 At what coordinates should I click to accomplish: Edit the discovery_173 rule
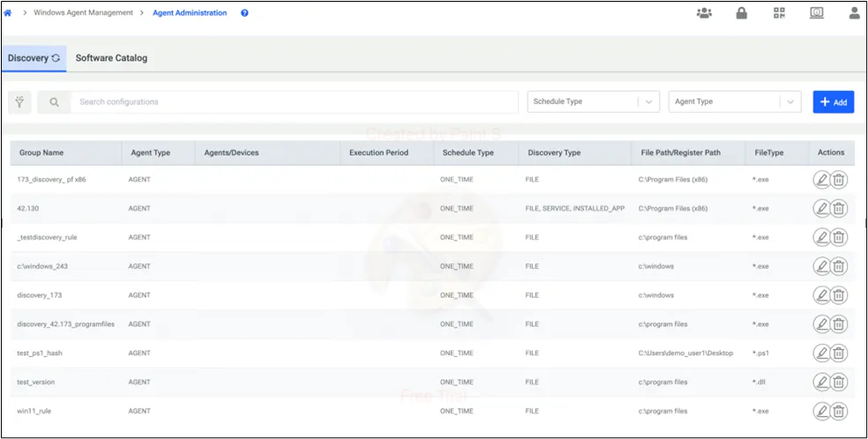click(822, 295)
